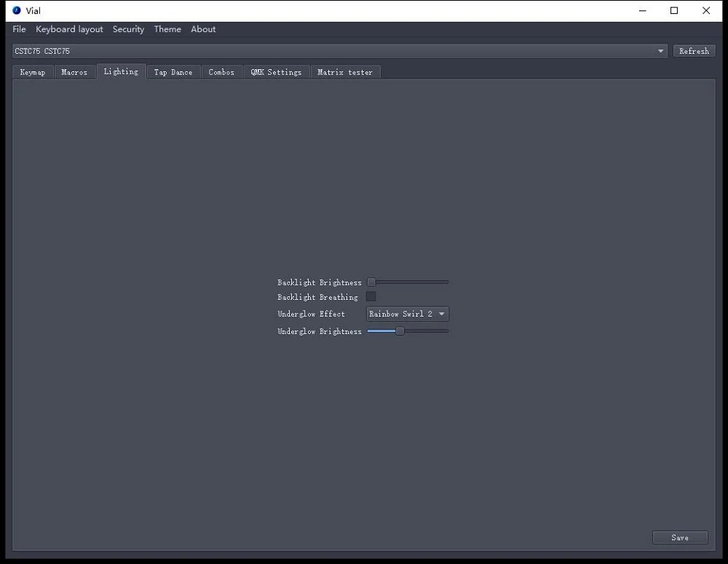Screen dimensions: 728x564
Task: Open the About menu
Action: pos(203,29)
